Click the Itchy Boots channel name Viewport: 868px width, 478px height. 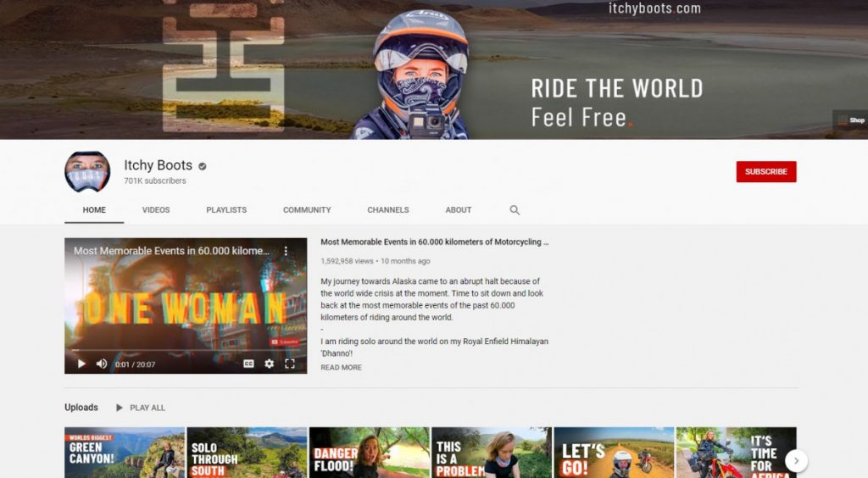click(x=158, y=165)
